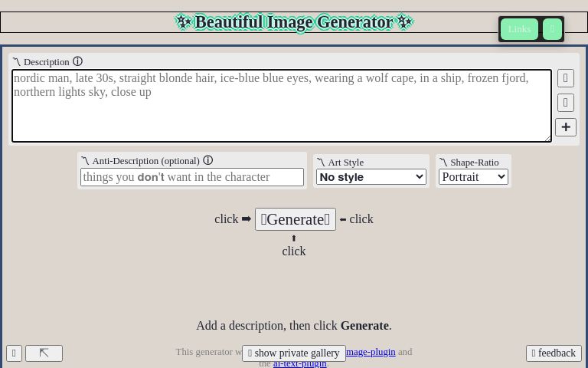588x368 pixels.
Task: Click the plus button beside the description box
Action: (565, 127)
